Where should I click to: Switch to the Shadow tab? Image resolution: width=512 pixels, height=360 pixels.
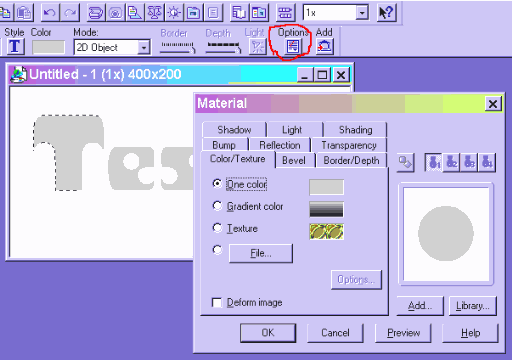point(234,130)
